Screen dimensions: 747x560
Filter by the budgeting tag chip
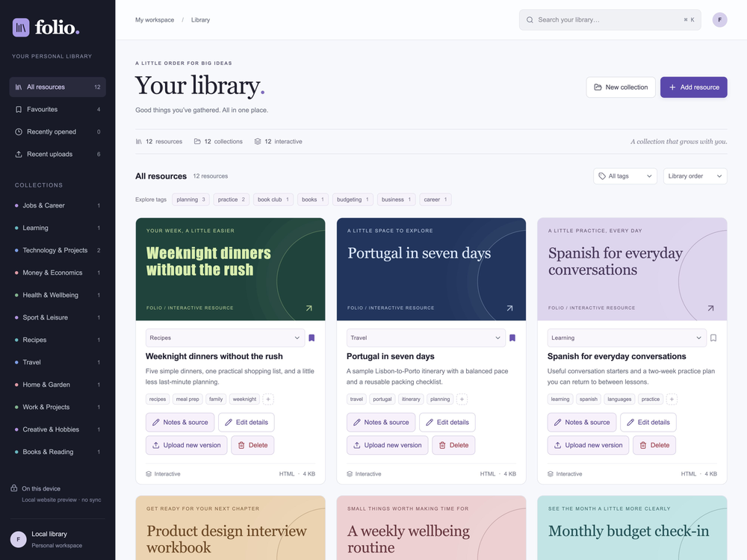(x=353, y=199)
